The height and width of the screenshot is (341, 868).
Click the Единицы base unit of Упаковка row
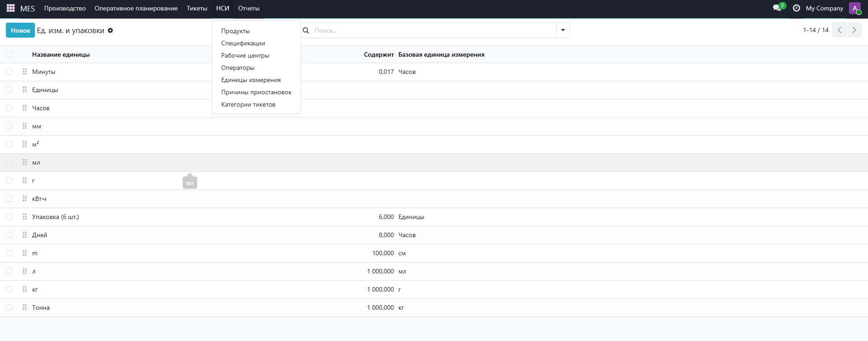tap(411, 217)
